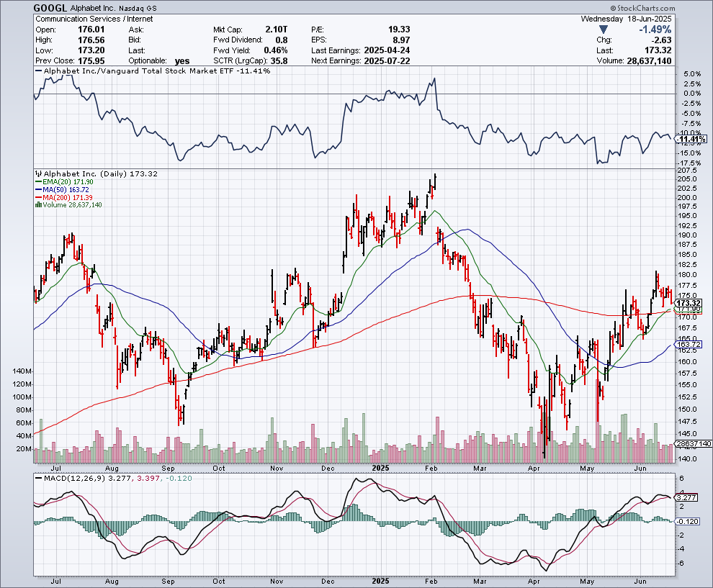Click the Communication Services / Internet sector label
The height and width of the screenshot is (588, 713).
94,19
